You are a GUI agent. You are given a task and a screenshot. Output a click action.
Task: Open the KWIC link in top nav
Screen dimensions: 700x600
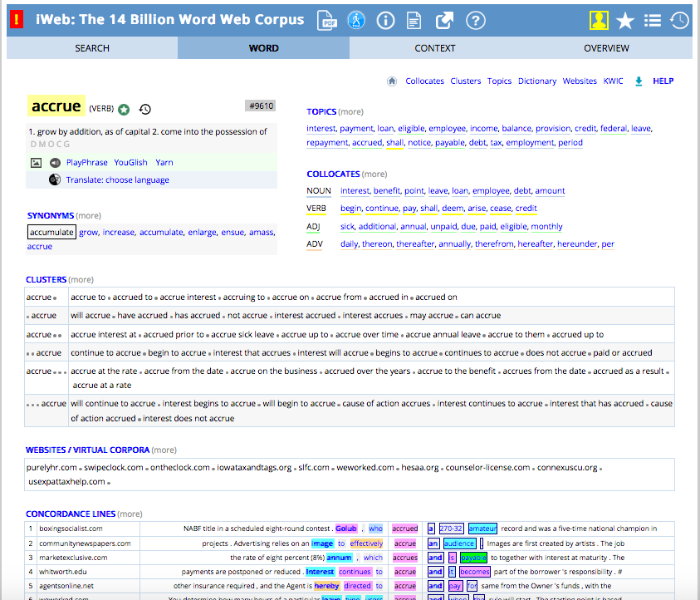click(613, 81)
